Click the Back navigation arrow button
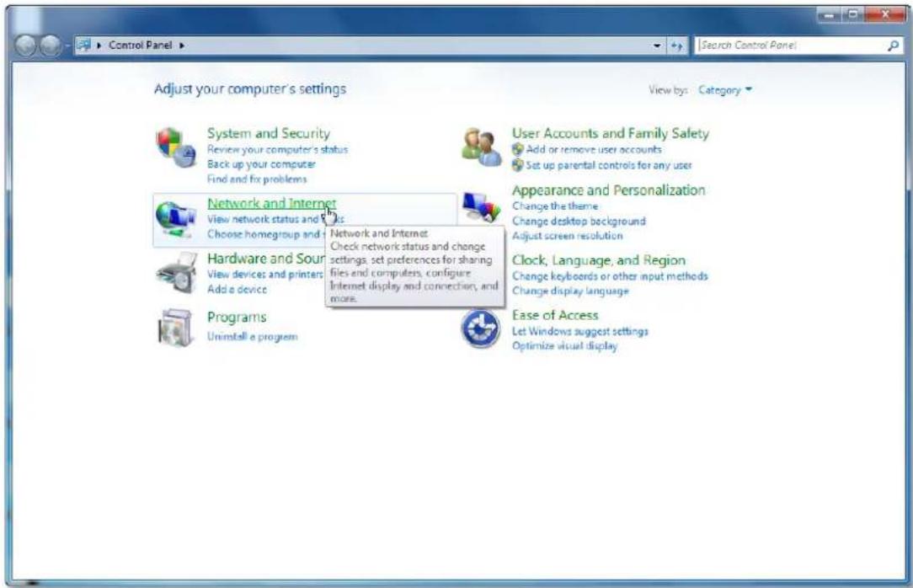This screenshot has height=588, width=913. click(x=25, y=45)
